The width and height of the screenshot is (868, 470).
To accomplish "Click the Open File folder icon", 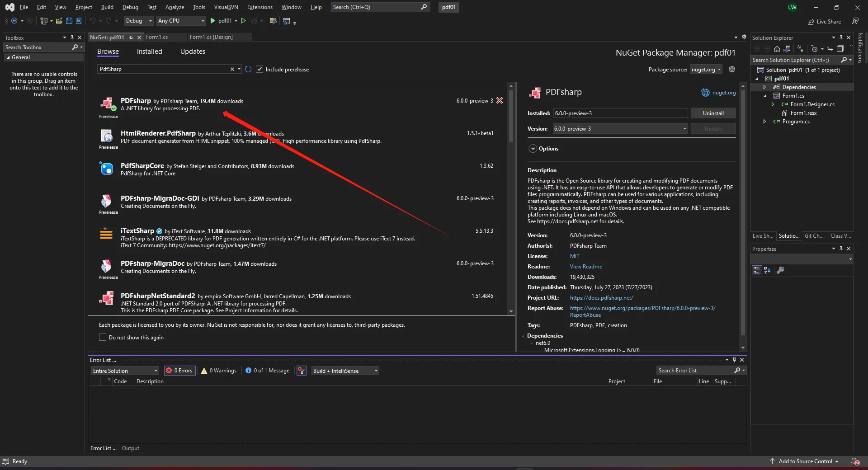I will pos(59,21).
